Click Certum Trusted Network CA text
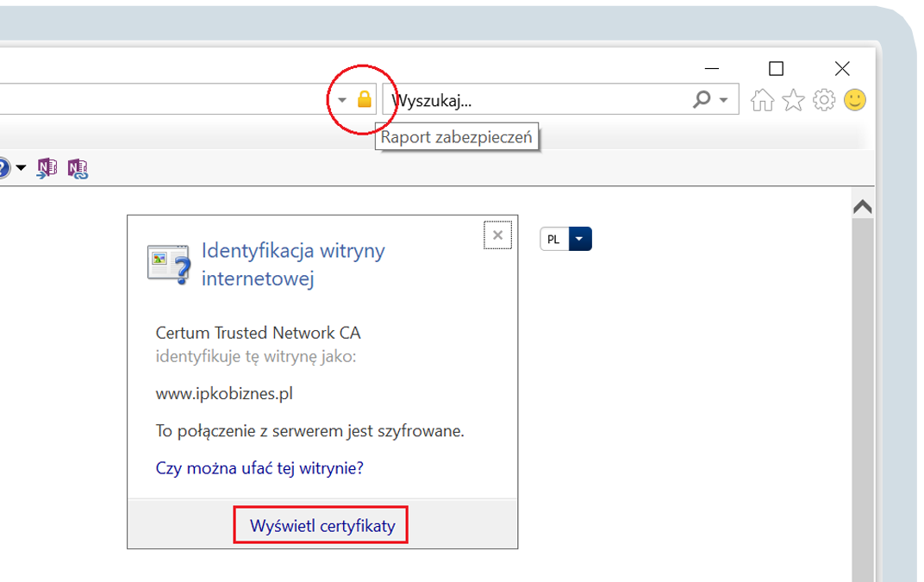 pyautogui.click(x=258, y=333)
